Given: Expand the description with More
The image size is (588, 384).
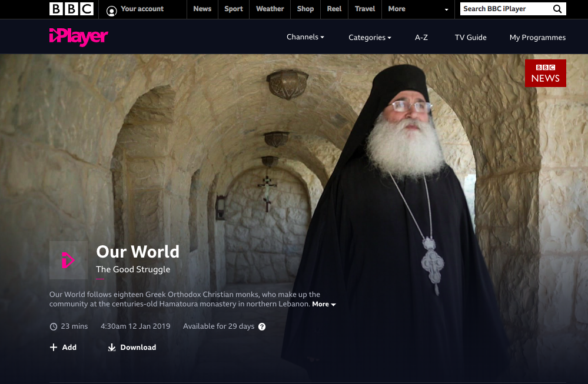Looking at the screenshot, I should point(324,304).
